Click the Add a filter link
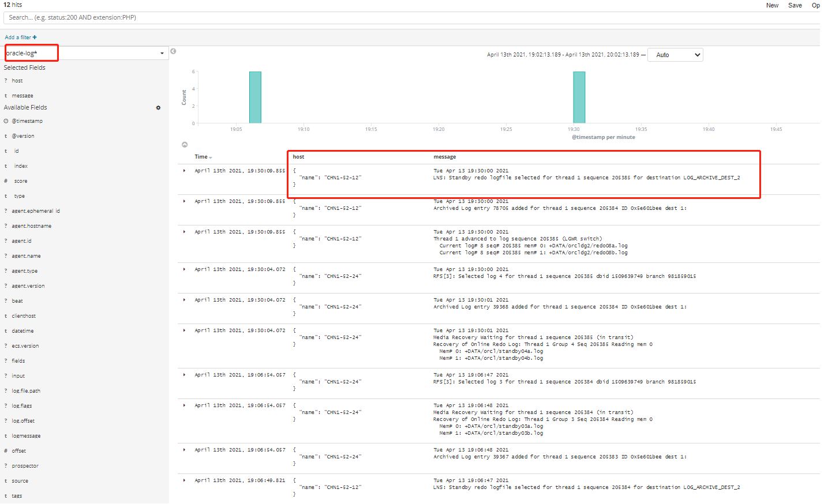This screenshot has height=504, width=828. click(19, 36)
